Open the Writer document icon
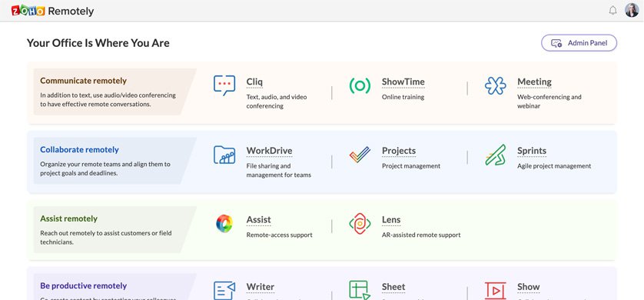The width and height of the screenshot is (644, 300). coord(224,291)
